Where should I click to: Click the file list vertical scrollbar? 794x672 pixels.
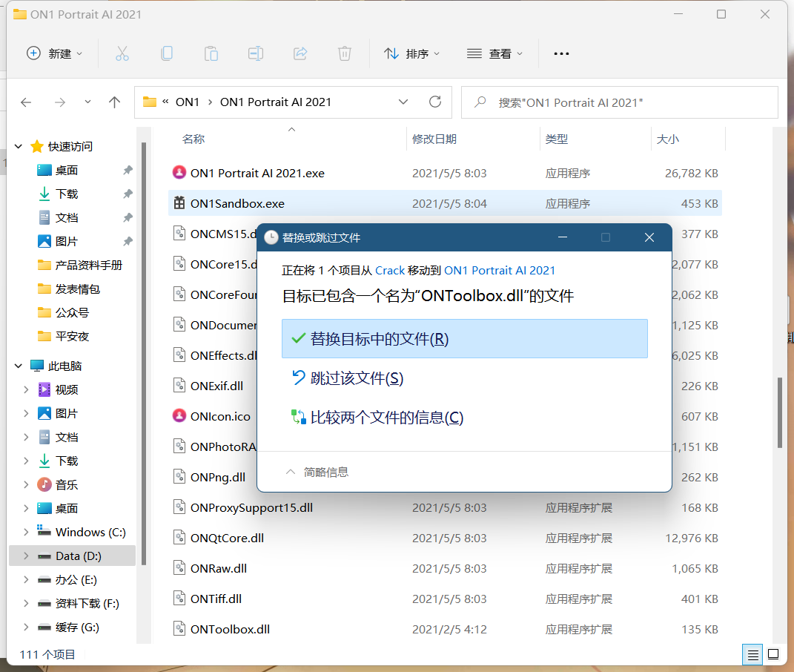[780, 412]
